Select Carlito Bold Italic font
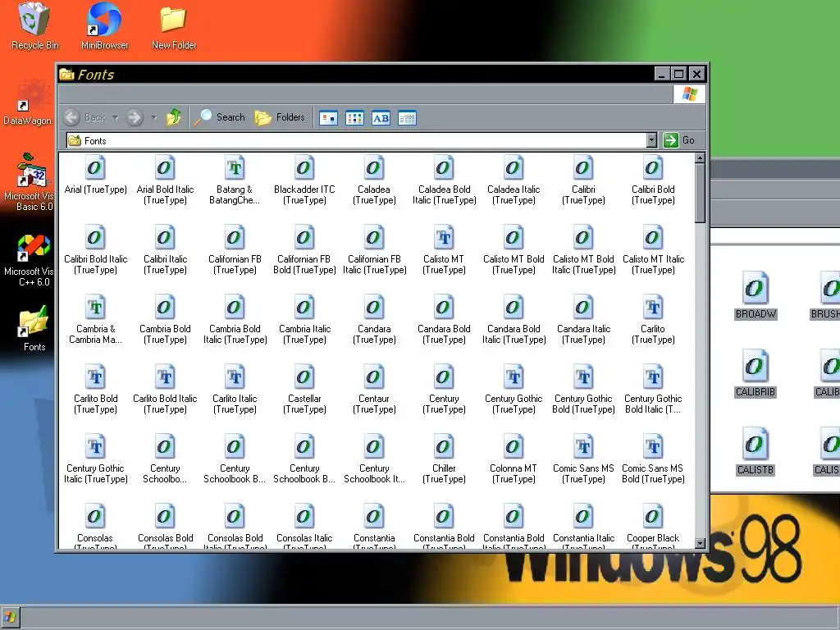840x630 pixels. [x=165, y=389]
